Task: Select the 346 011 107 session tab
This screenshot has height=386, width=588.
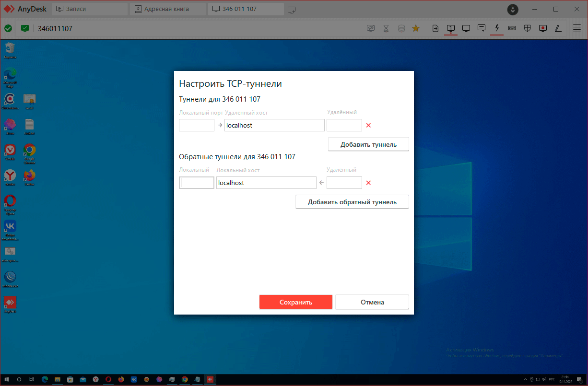Action: click(246, 9)
